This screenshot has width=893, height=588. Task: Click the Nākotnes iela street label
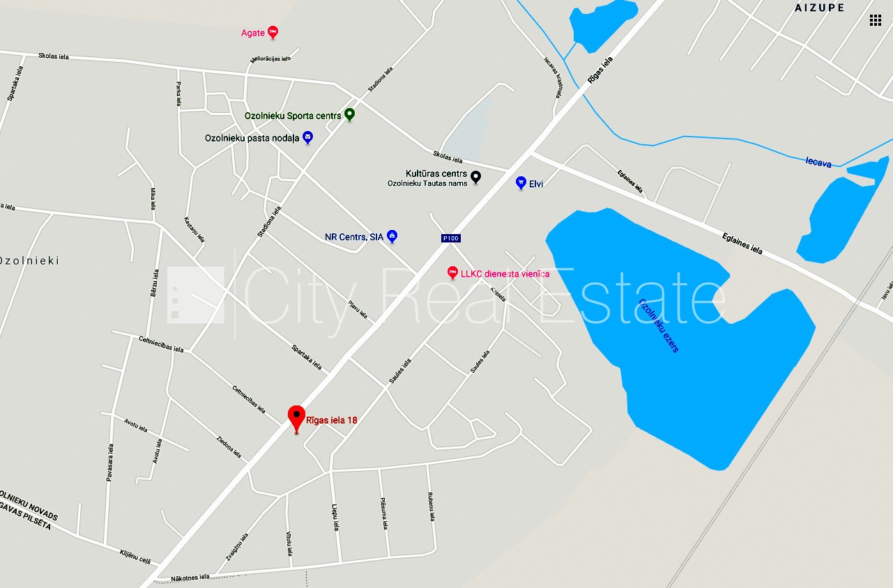[190, 577]
